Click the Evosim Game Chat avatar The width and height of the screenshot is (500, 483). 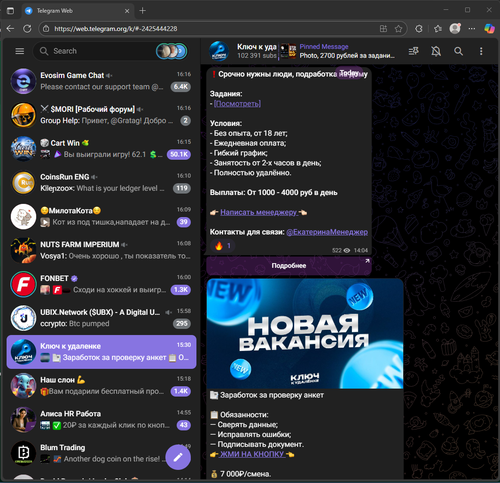(23, 81)
